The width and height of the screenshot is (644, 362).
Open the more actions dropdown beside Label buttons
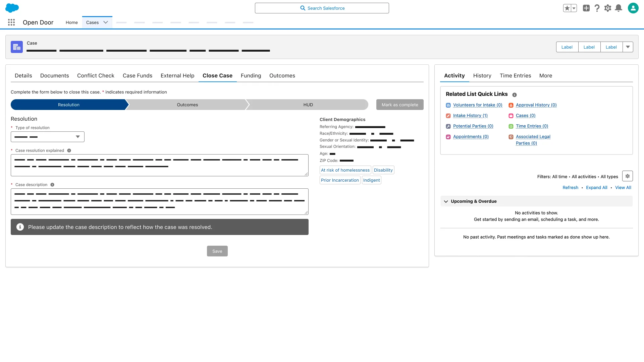(628, 47)
